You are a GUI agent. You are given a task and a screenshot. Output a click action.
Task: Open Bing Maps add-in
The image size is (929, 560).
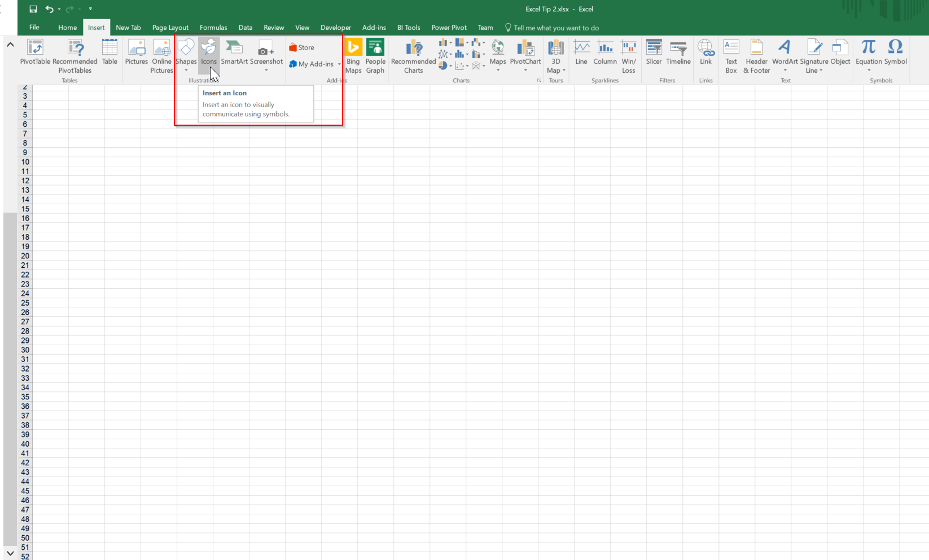(353, 55)
